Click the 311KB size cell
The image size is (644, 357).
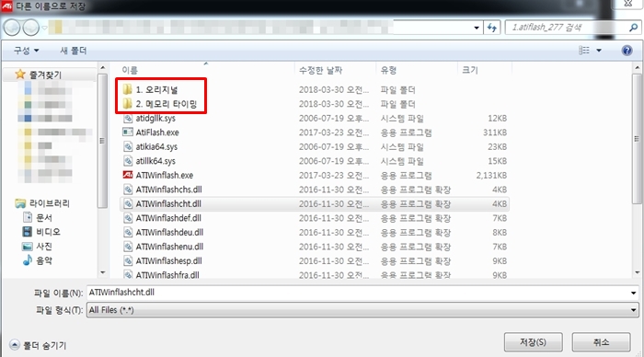pyautogui.click(x=495, y=132)
